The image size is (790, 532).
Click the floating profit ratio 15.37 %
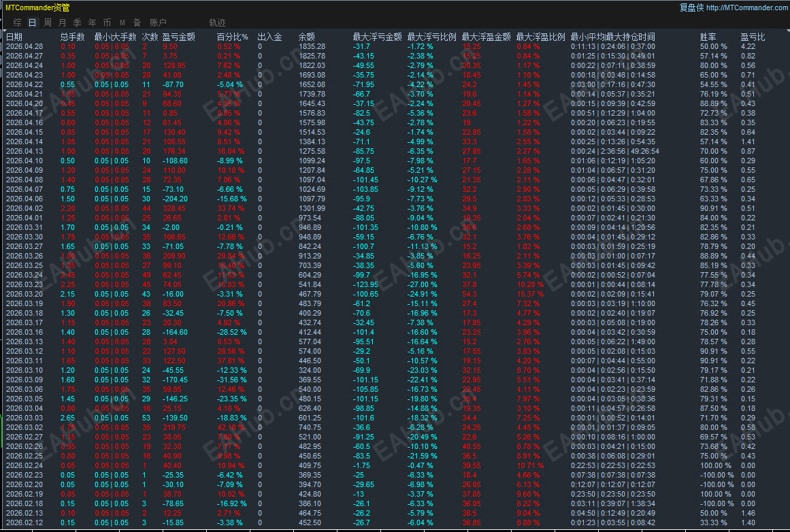pyautogui.click(x=530, y=294)
